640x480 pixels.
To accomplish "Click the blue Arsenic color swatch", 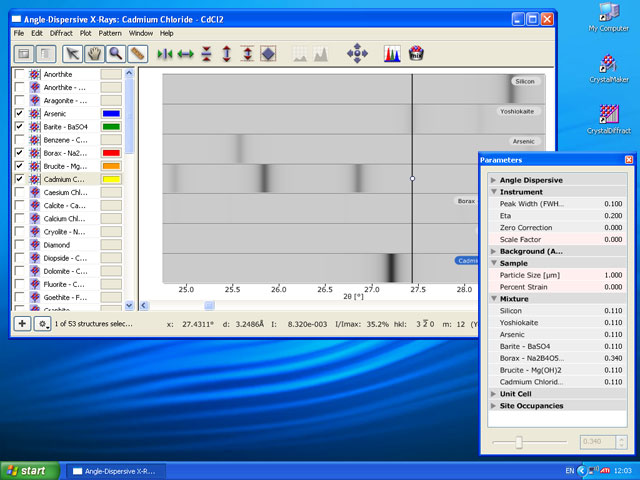I will tap(111, 113).
